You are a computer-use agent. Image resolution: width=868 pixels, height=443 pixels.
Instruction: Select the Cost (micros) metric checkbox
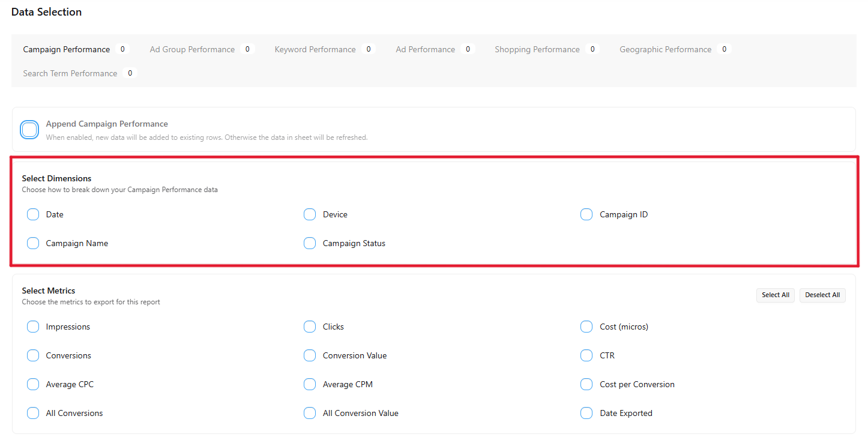click(586, 327)
